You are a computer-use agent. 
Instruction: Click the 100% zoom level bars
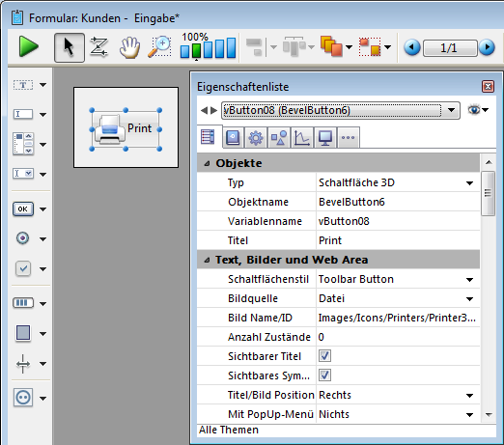point(208,45)
